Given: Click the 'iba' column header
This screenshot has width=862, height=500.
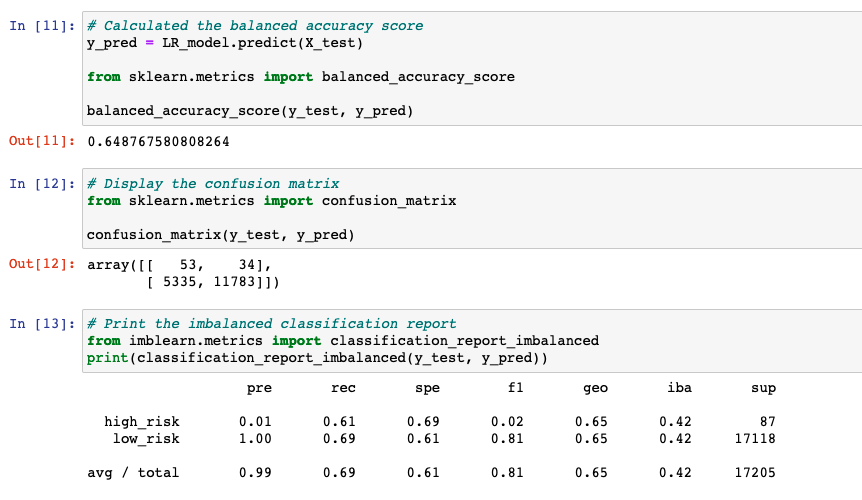Looking at the screenshot, I should click(x=679, y=388).
